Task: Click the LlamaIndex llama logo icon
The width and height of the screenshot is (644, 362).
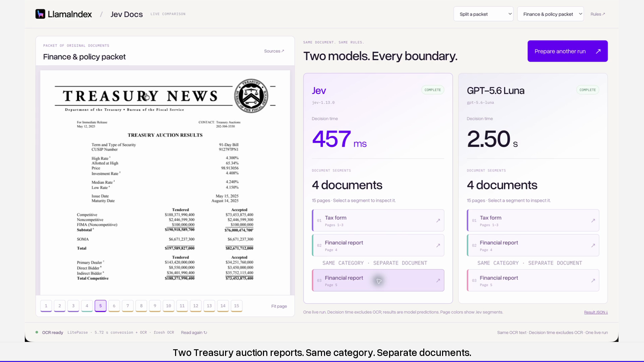Action: pos(40,14)
